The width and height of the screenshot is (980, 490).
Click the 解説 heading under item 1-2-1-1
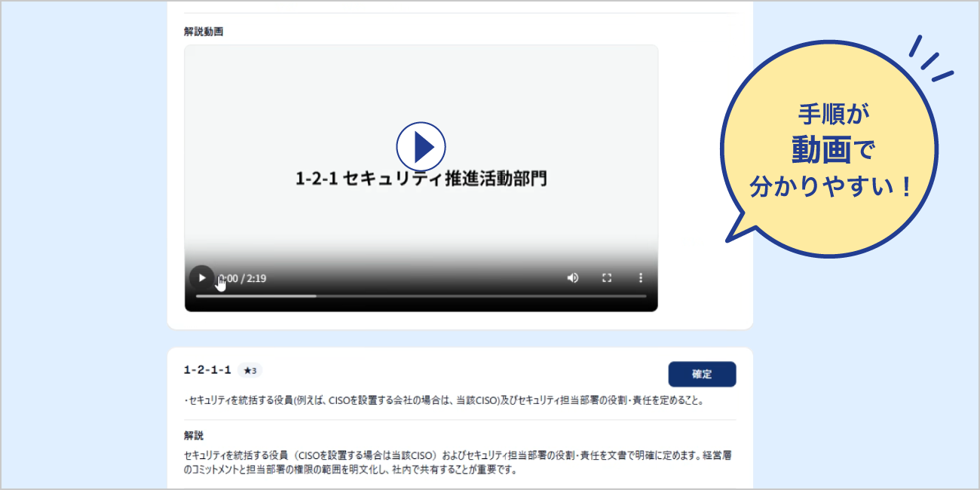coord(194,436)
